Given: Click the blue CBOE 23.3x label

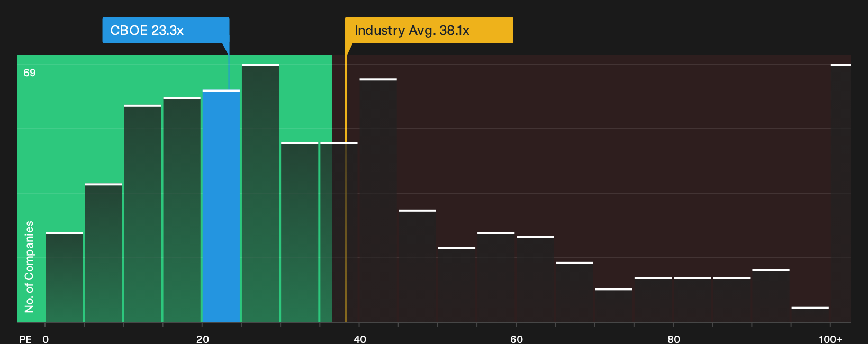Looking at the screenshot, I should pos(166,30).
